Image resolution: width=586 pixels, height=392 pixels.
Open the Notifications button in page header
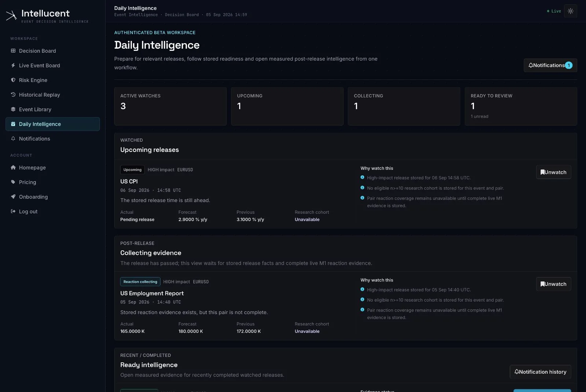pos(550,66)
